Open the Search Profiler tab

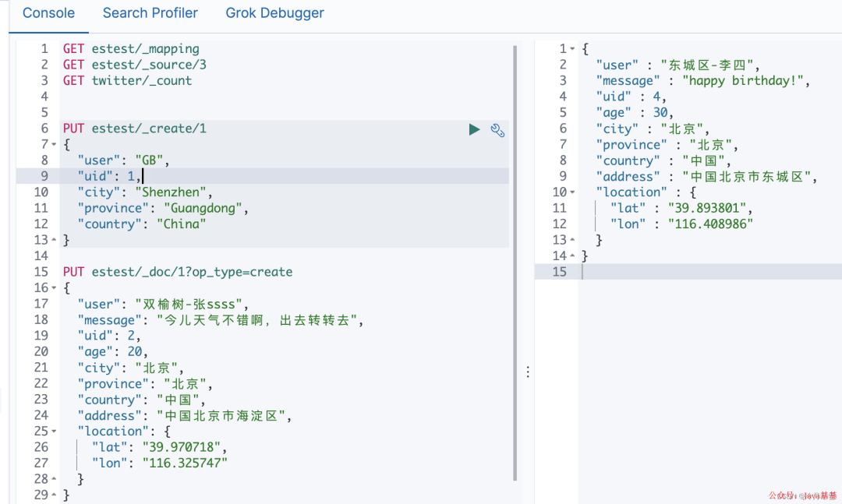(150, 13)
